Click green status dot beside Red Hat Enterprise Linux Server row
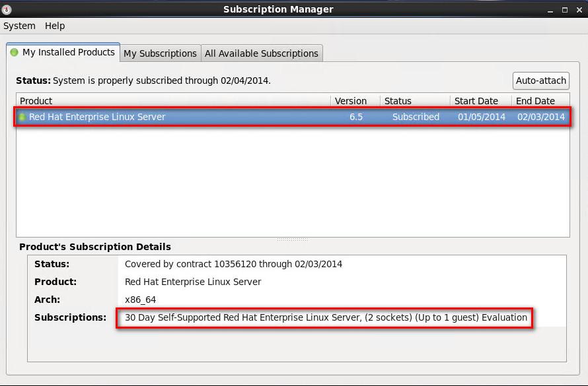 (x=22, y=117)
